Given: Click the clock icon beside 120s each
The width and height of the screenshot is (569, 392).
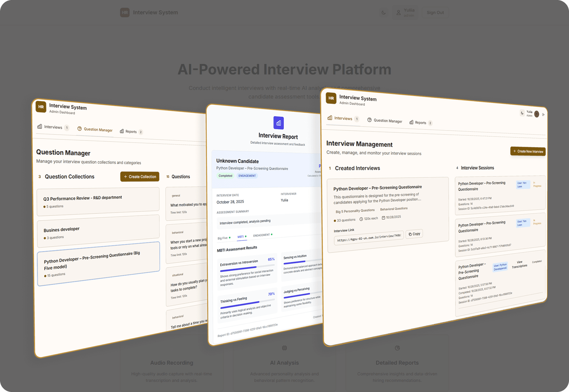Looking at the screenshot, I should click(x=361, y=219).
